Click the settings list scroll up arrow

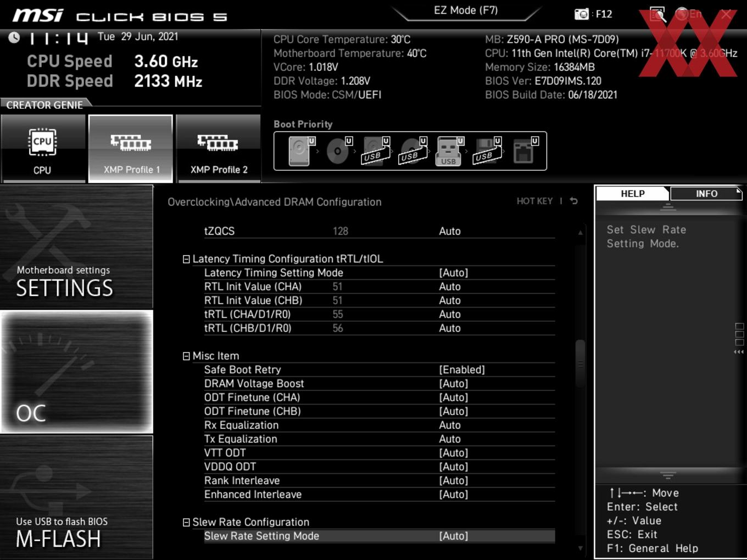[580, 233]
